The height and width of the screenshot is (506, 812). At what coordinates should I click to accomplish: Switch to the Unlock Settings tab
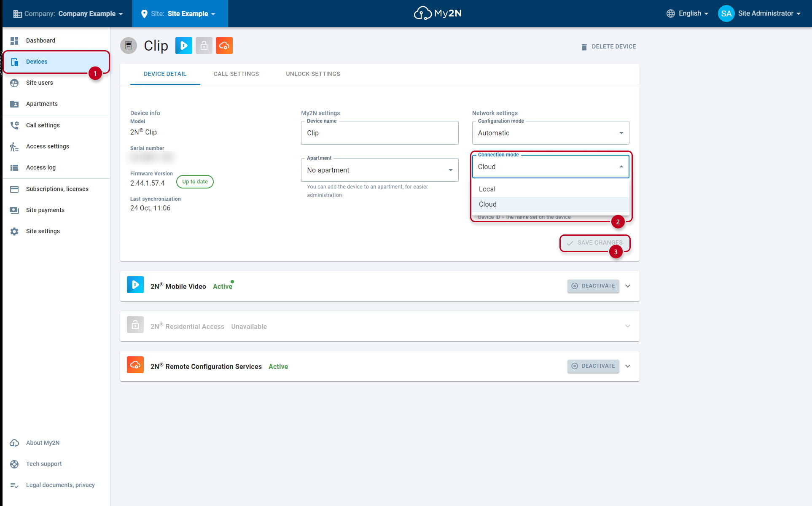(313, 74)
